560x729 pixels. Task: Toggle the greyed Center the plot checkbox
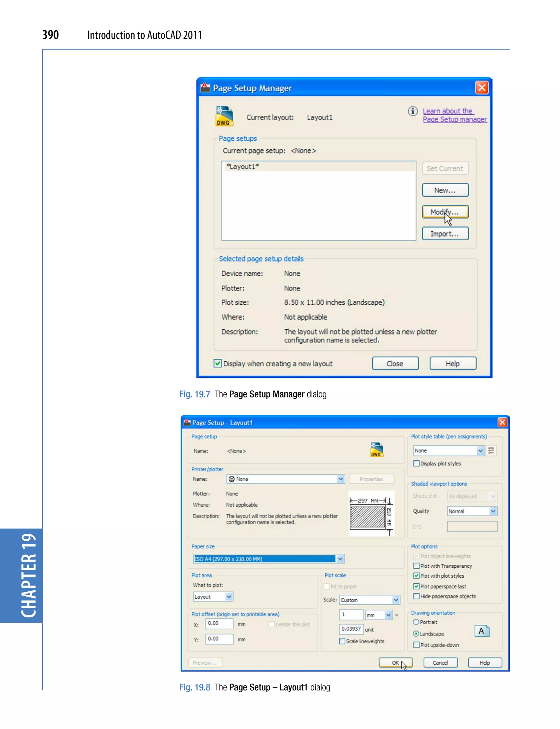pos(272,624)
